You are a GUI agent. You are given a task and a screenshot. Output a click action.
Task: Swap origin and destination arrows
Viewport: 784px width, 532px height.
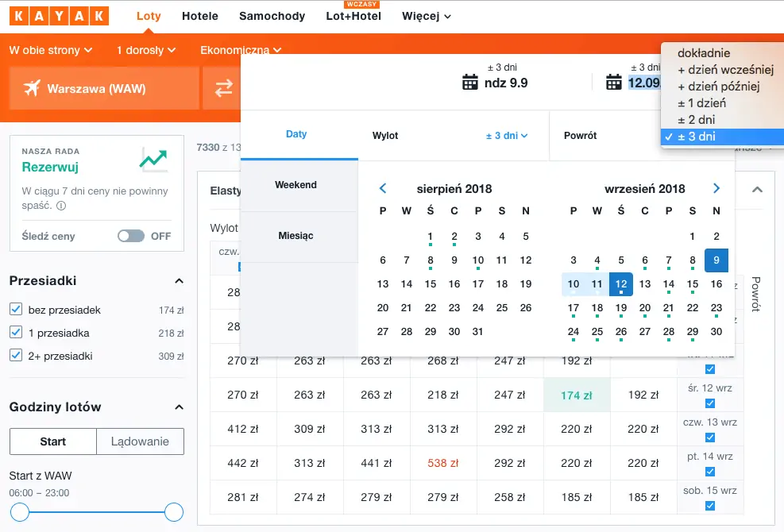pyautogui.click(x=224, y=88)
